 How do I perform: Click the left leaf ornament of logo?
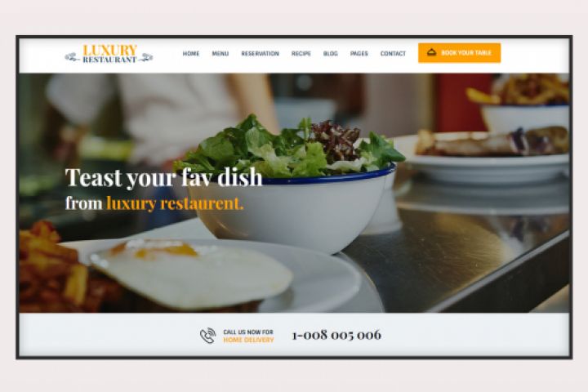[72, 57]
